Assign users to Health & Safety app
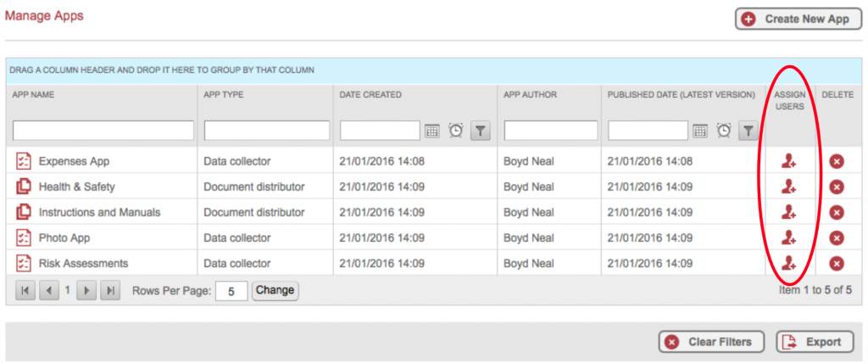The width and height of the screenshot is (868, 364). pyautogui.click(x=788, y=187)
